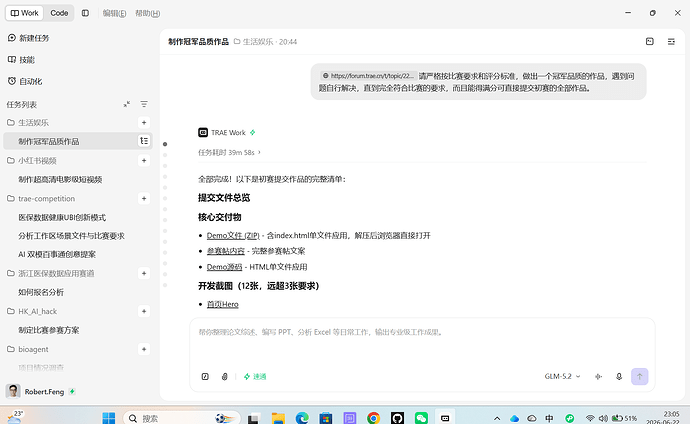This screenshot has height=424, width=690.
Task: Click the green badge beside Robert.Feng
Action: pyautogui.click(x=72, y=391)
